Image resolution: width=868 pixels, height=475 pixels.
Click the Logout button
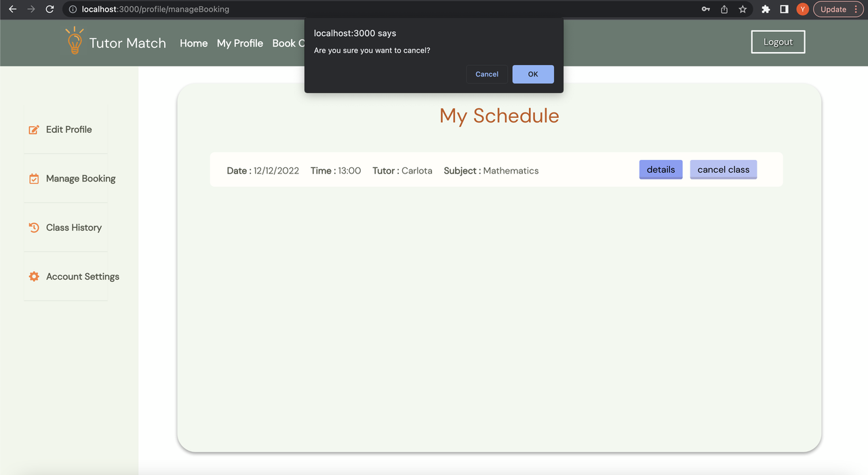(x=777, y=41)
